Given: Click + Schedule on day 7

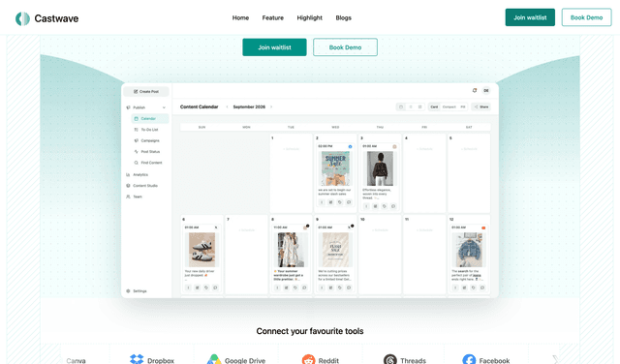Looking at the screenshot, I should 246,230.
